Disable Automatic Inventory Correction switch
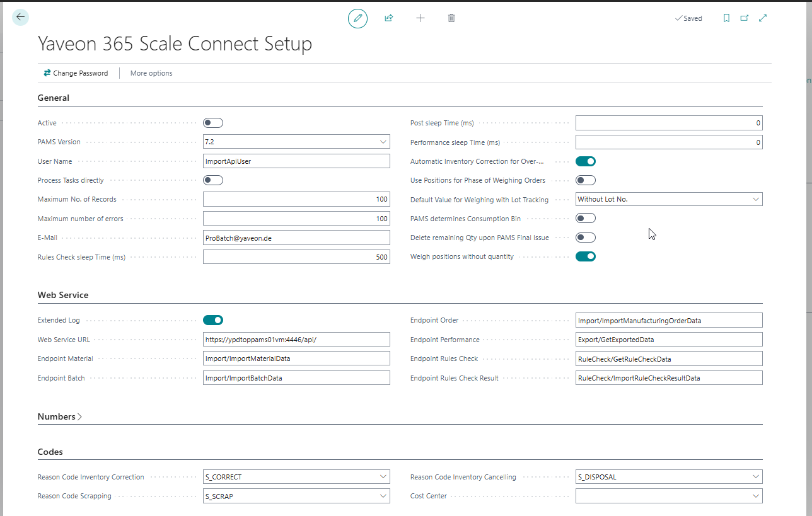The height and width of the screenshot is (516, 812). pyautogui.click(x=586, y=161)
